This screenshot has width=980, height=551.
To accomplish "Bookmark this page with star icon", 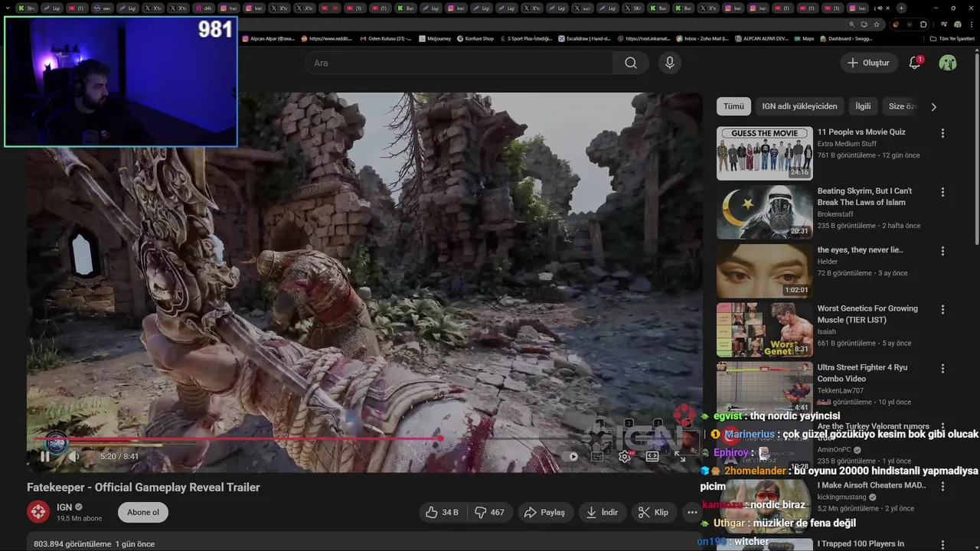I will click(877, 24).
